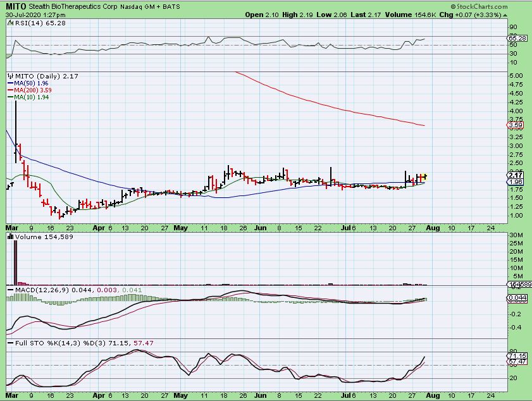Screen dimensions: 532x401
Task: Click the line icon before RSI(14)
Action: tap(9, 23)
